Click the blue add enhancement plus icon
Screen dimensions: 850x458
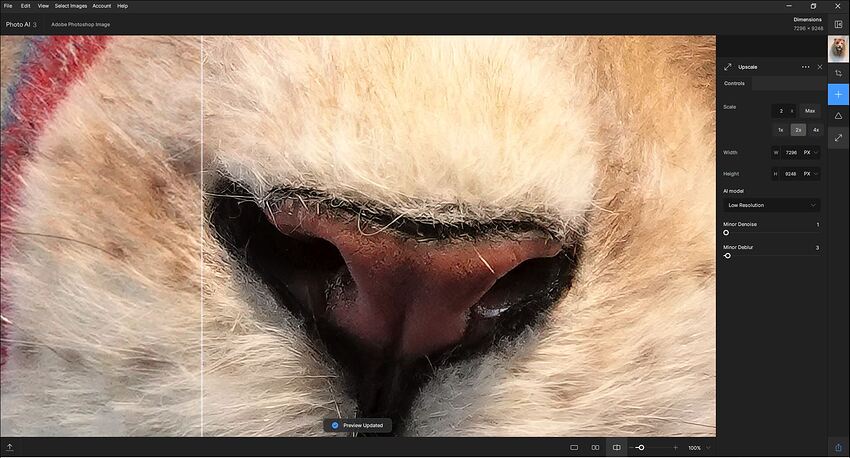(x=838, y=94)
